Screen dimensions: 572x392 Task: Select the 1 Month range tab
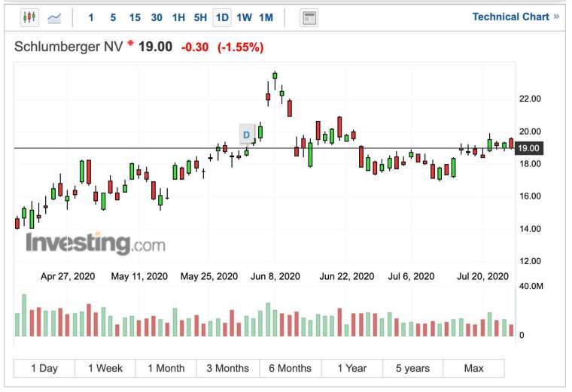coord(166,368)
